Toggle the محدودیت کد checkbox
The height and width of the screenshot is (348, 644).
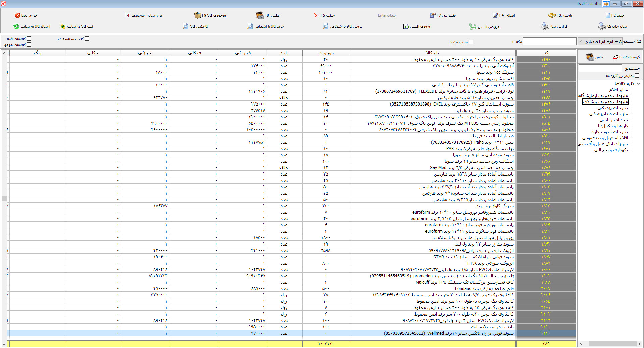[x=471, y=42]
